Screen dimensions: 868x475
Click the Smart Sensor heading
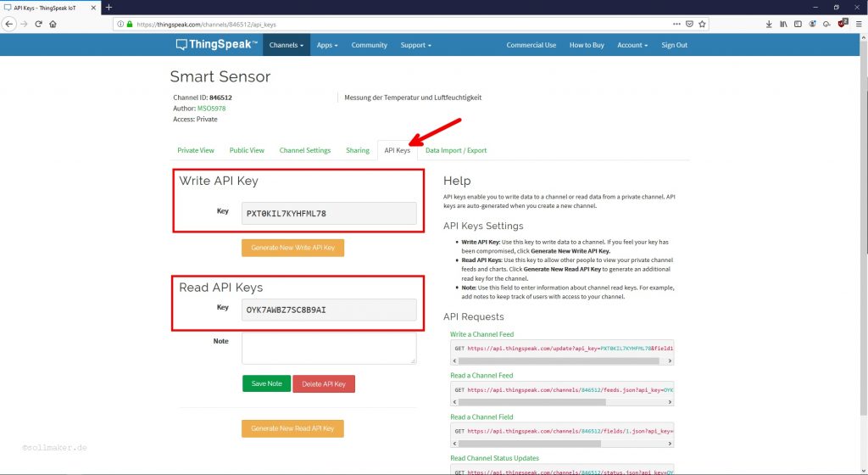pos(220,76)
